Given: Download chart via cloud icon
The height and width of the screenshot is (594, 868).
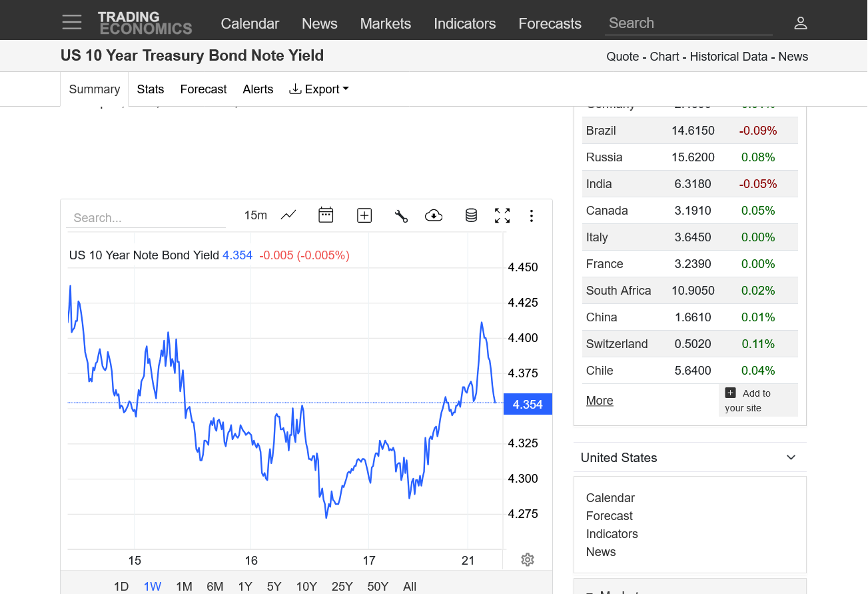Looking at the screenshot, I should (434, 215).
